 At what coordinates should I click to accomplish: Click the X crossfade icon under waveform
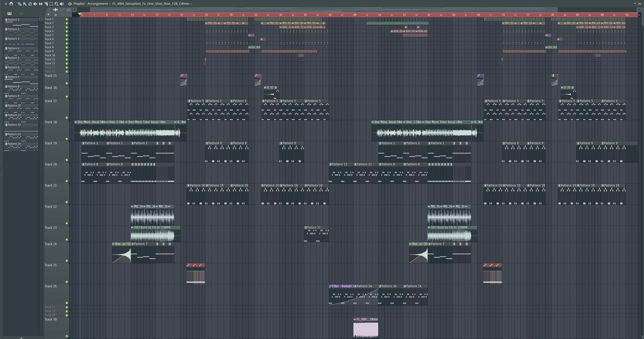(56, 15)
